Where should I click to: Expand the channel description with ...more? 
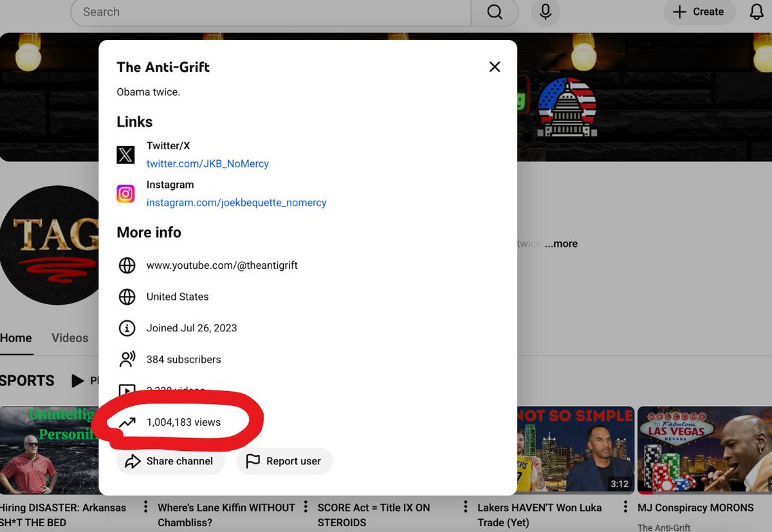[x=561, y=244]
